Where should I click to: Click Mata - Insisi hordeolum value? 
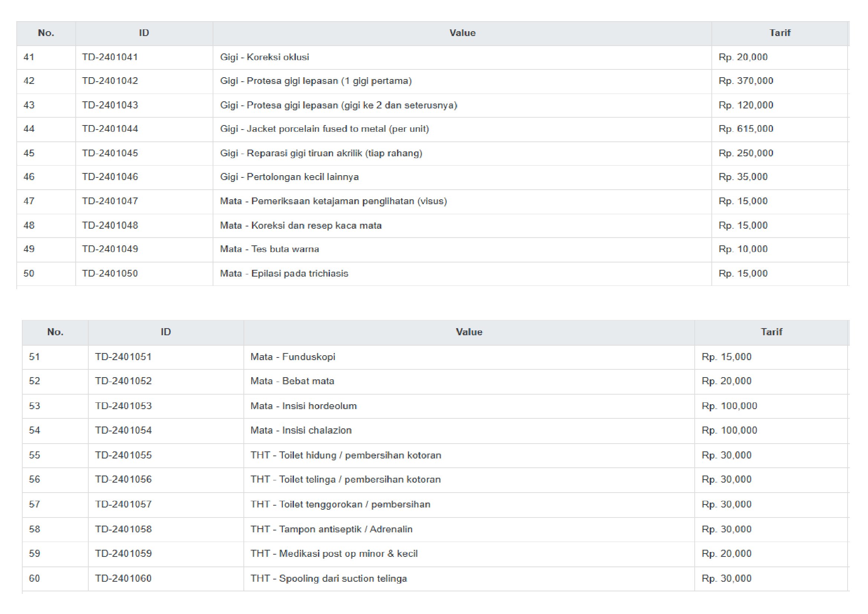tap(304, 406)
